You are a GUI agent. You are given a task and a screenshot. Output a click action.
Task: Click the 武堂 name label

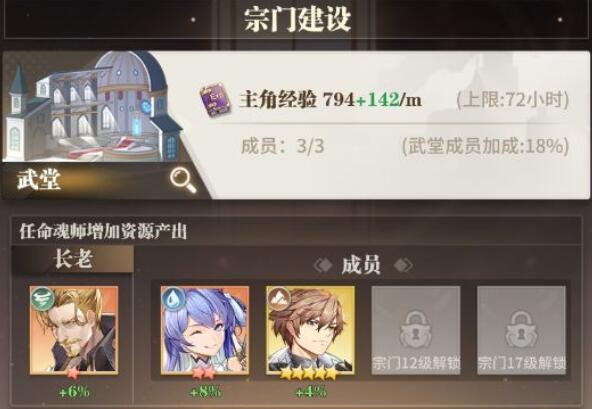39,179
